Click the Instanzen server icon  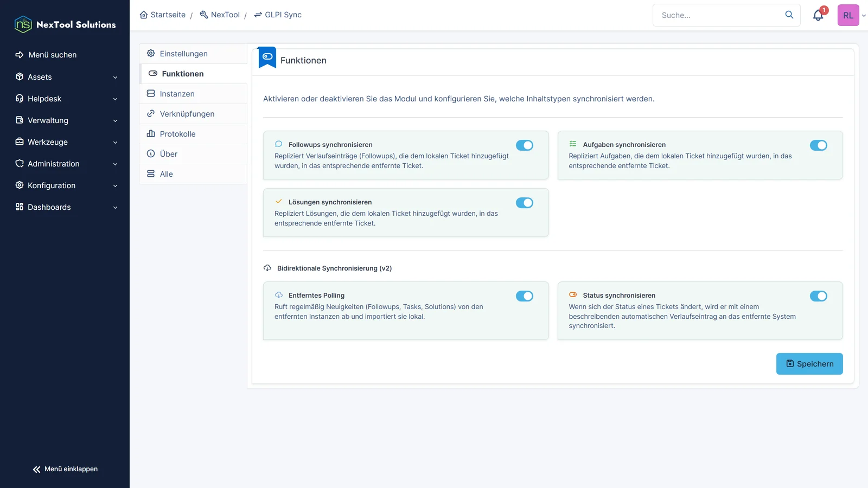click(151, 93)
